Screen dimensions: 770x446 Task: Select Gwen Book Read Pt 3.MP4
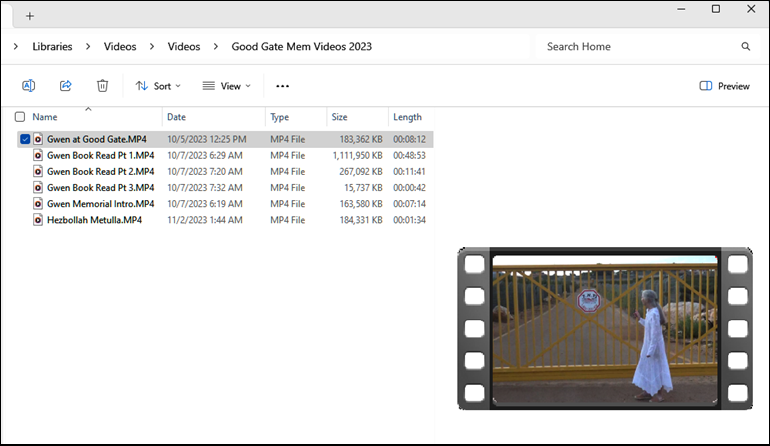pyautogui.click(x=101, y=188)
